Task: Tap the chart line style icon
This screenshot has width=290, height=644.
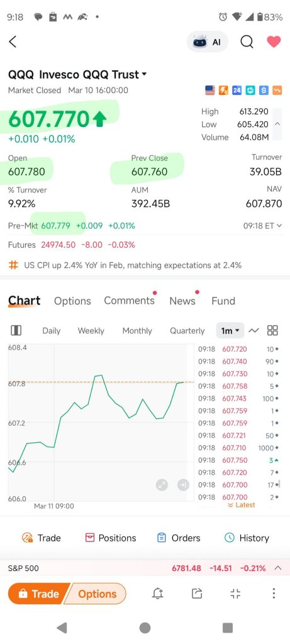Action: (x=254, y=330)
